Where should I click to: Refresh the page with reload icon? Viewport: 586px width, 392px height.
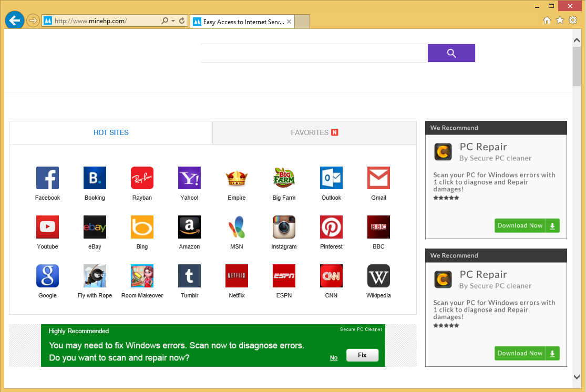[182, 21]
